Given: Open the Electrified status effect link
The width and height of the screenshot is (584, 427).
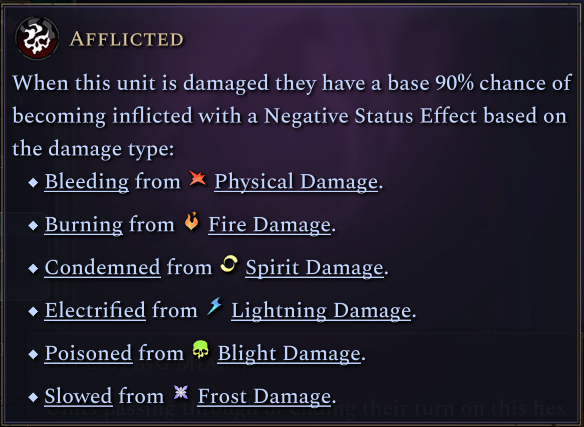Looking at the screenshot, I should coord(95,310).
